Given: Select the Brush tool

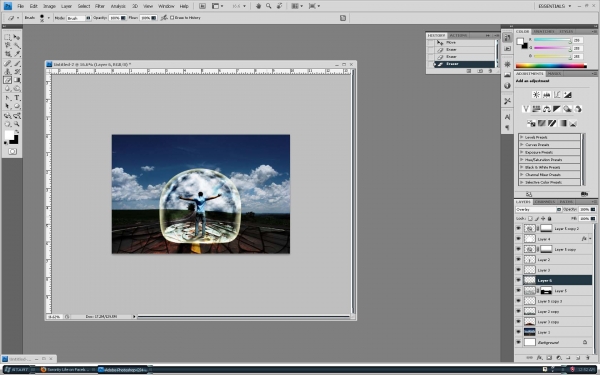Looking at the screenshot, I should [17, 64].
